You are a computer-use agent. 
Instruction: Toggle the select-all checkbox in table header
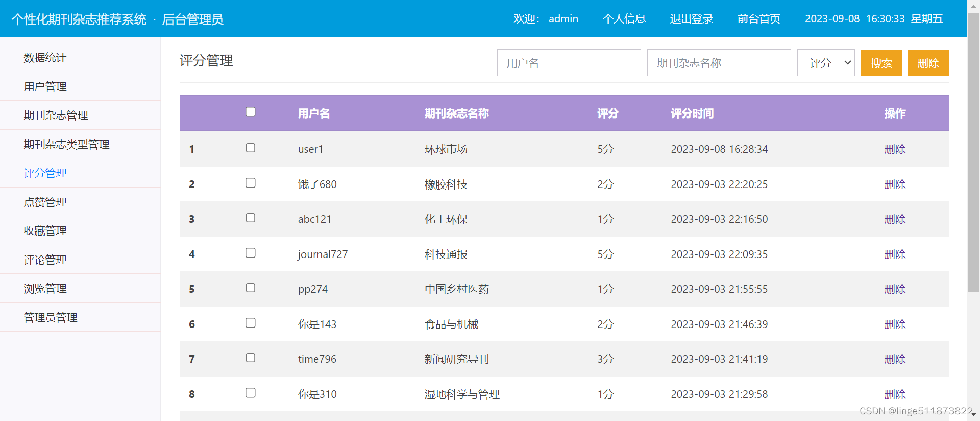click(250, 112)
